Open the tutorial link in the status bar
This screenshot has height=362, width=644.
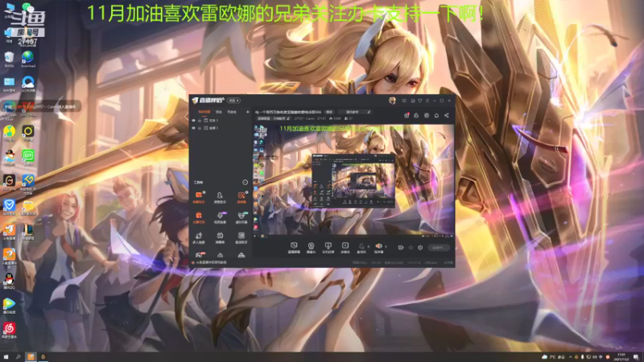click(212, 262)
